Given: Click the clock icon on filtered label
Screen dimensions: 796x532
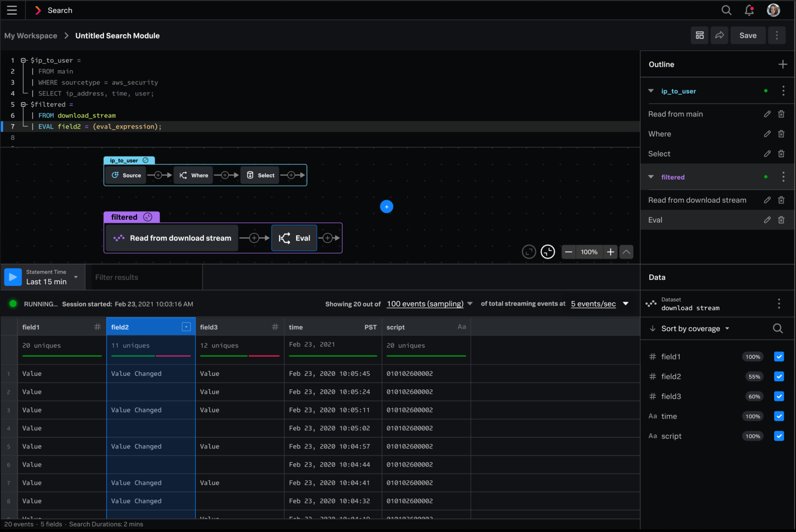Looking at the screenshot, I should pyautogui.click(x=147, y=217).
